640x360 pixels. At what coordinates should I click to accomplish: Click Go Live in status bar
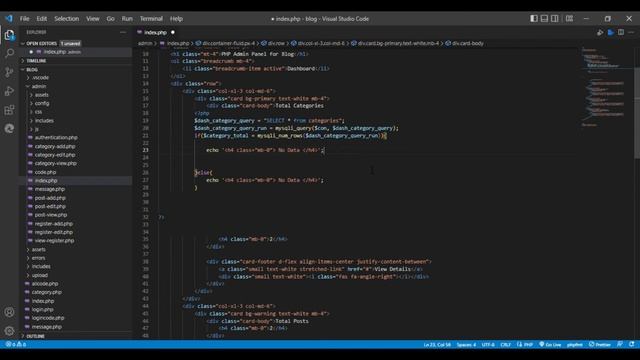pyautogui.click(x=550, y=344)
